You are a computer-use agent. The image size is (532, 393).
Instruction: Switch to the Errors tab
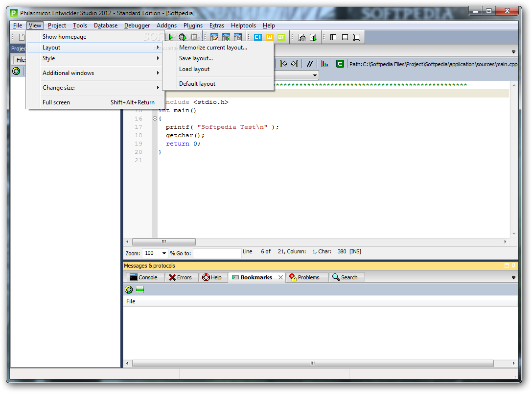(181, 277)
